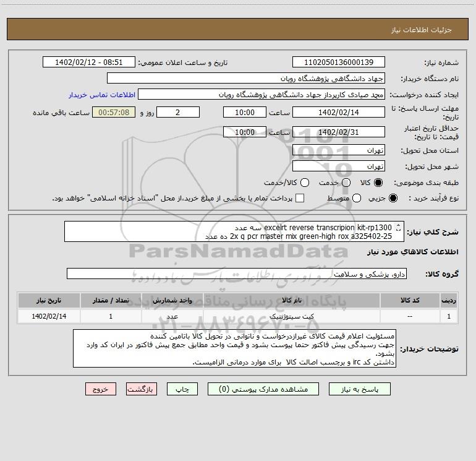Click the need number field 1102050136000139

click(x=339, y=62)
